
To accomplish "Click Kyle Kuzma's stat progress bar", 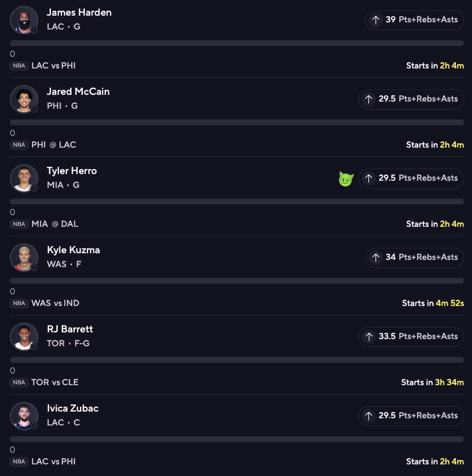I will pyautogui.click(x=237, y=281).
